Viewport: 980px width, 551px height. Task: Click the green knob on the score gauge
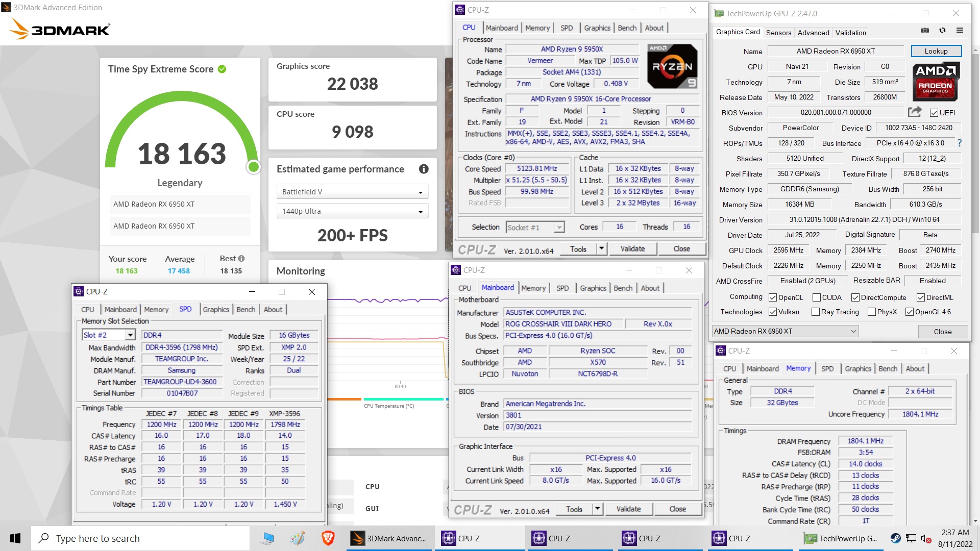(x=253, y=167)
